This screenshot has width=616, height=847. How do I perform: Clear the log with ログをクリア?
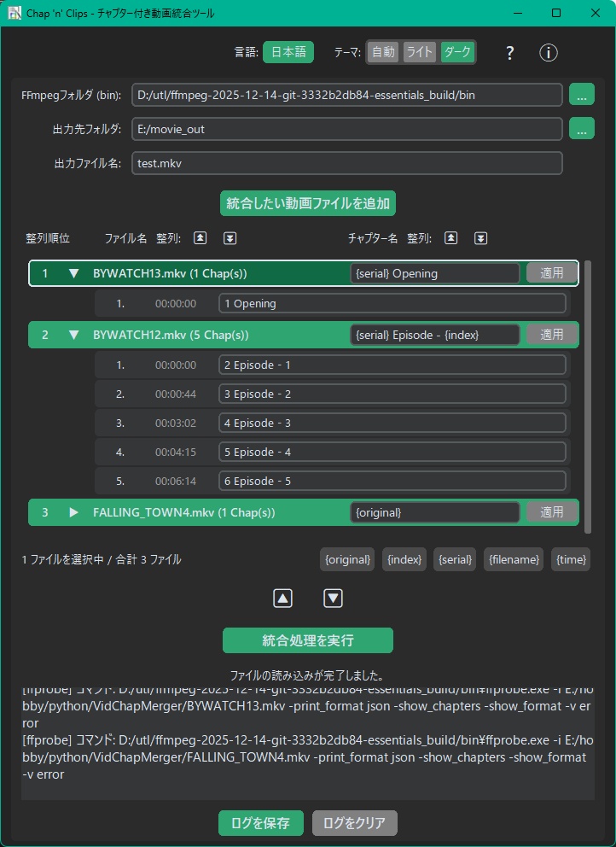tap(355, 823)
